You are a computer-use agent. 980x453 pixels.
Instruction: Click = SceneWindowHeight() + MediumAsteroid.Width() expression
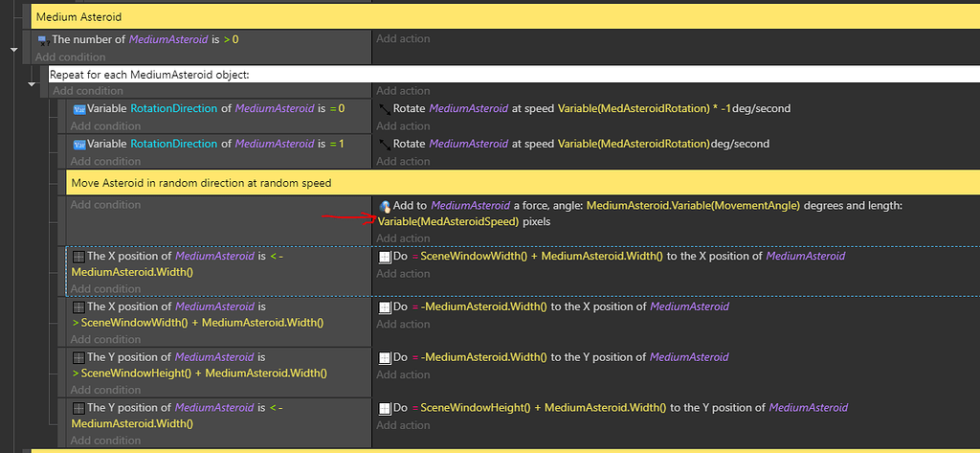pyautogui.click(x=539, y=408)
